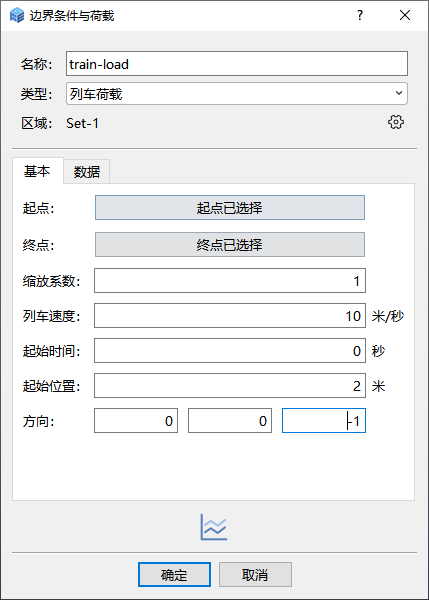Click the first 方向 component field
The width and height of the screenshot is (429, 600).
click(x=136, y=421)
